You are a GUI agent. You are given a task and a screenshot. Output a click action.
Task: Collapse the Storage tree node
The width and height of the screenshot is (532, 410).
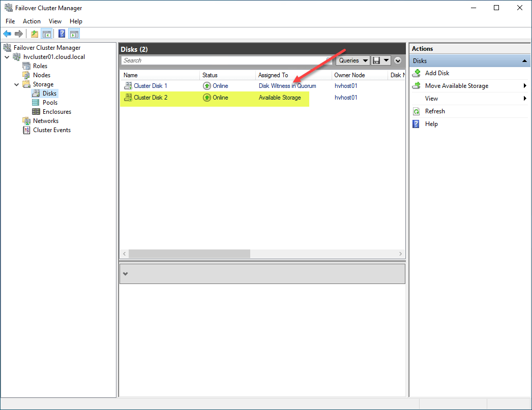(x=16, y=84)
